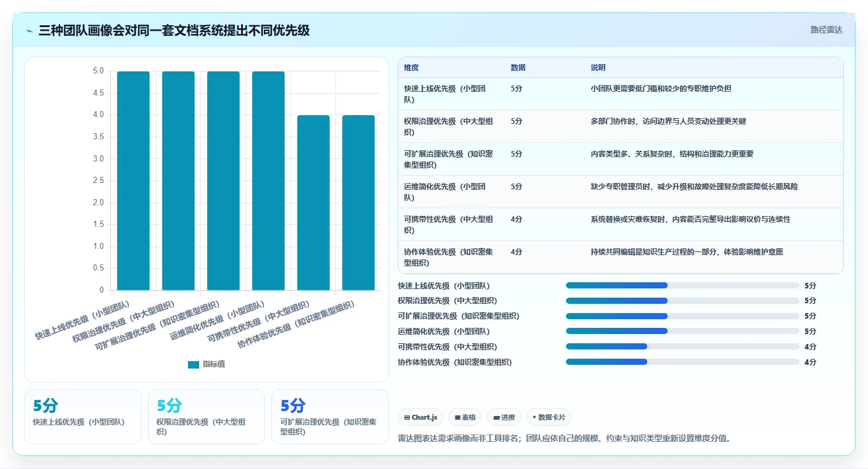Click the 可扩展治理优先级 progress bar
868x469 pixels.
(x=682, y=316)
